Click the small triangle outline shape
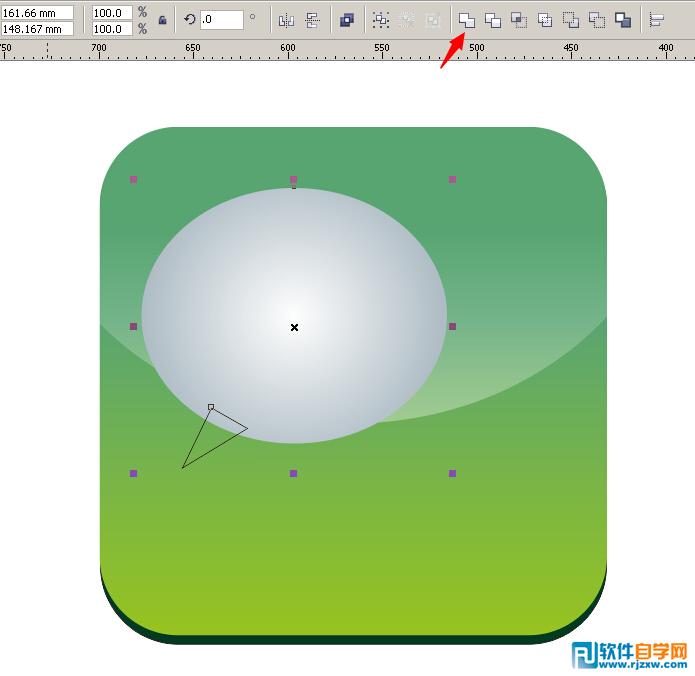 point(215,437)
